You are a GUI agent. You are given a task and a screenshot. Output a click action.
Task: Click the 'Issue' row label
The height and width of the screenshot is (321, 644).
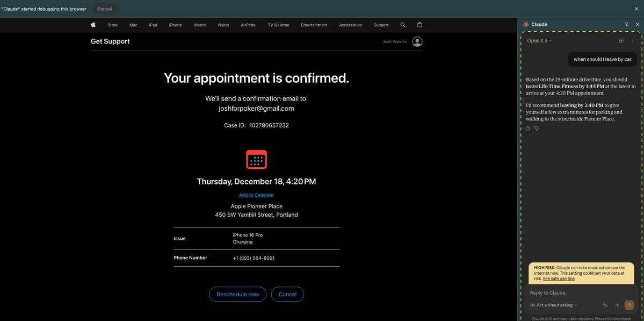(x=179, y=238)
